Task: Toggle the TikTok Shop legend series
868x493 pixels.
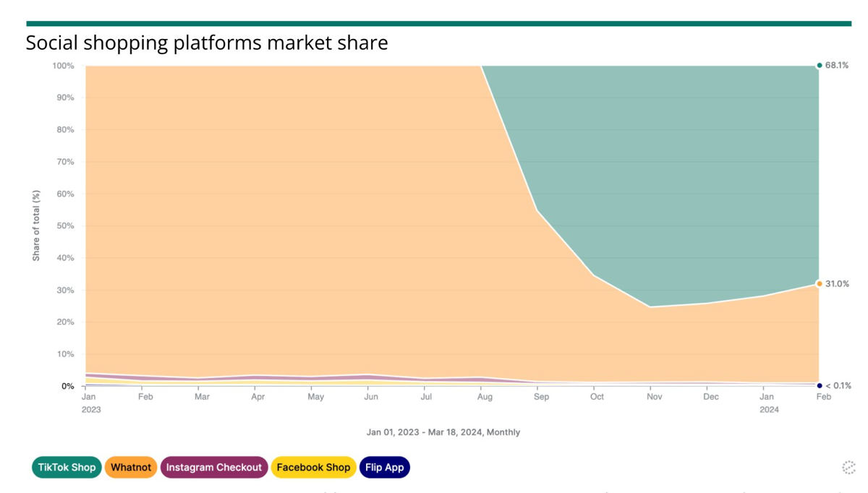Action: (67, 468)
